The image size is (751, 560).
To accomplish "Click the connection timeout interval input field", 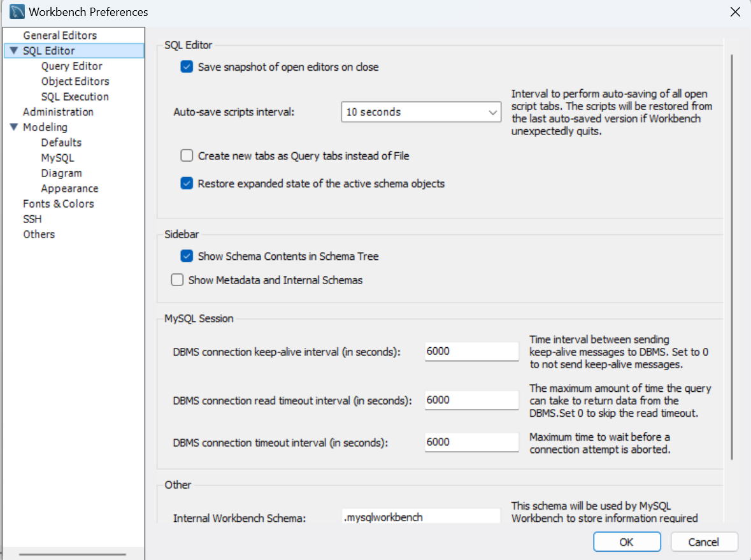I will (x=471, y=442).
